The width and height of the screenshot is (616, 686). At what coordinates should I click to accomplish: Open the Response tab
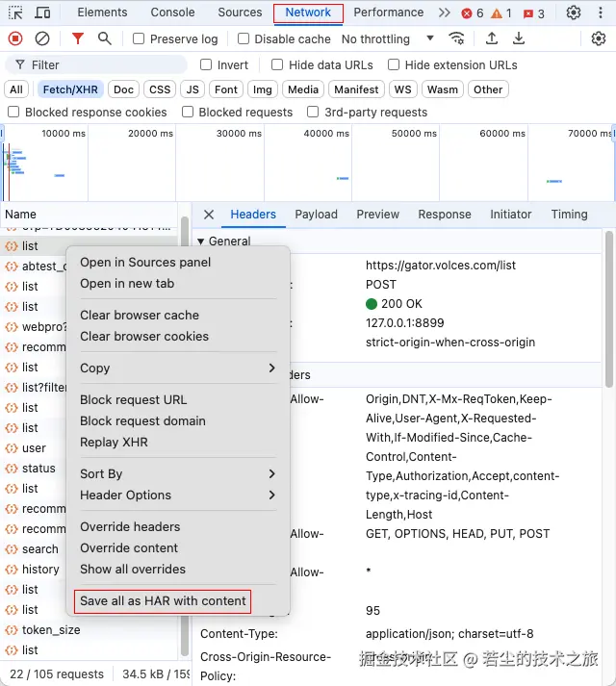[445, 215]
